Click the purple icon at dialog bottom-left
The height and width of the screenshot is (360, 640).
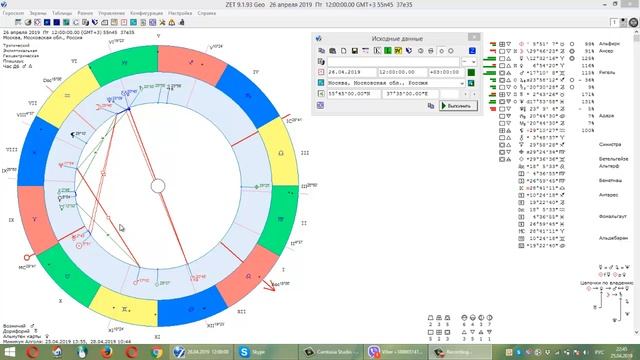pyautogui.click(x=320, y=105)
